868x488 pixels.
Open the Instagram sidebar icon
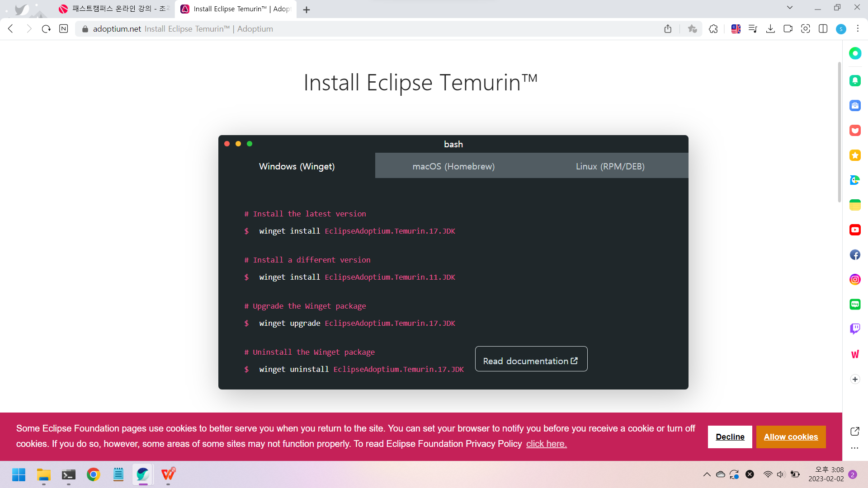click(x=855, y=280)
